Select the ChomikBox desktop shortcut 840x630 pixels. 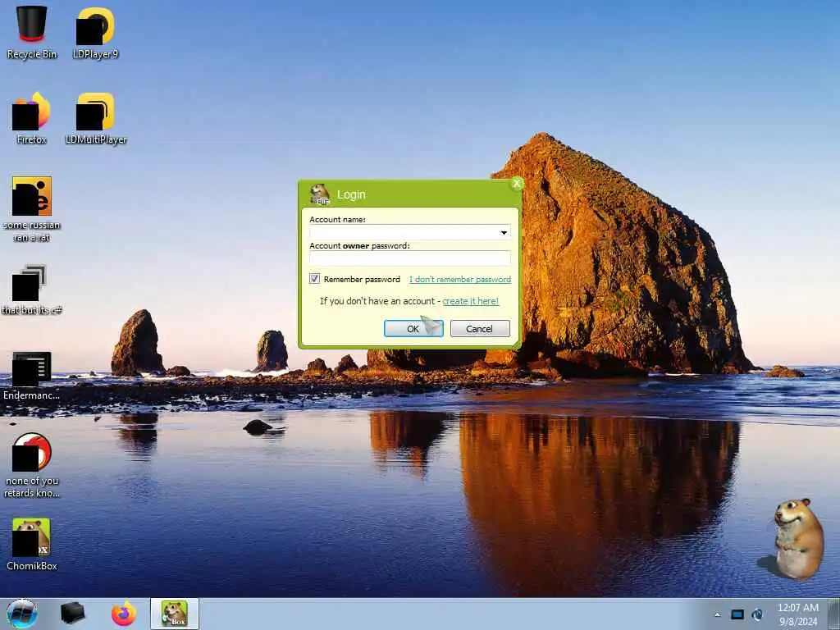point(32,544)
